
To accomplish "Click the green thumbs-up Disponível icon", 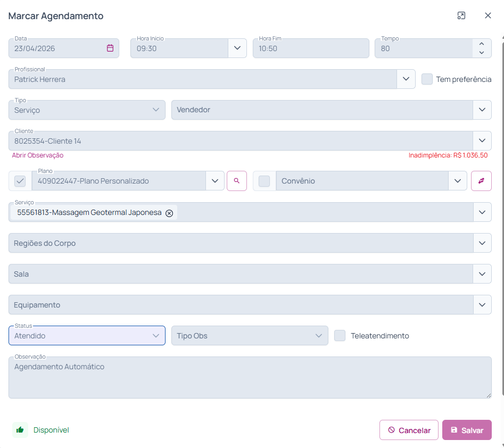I will tap(20, 430).
